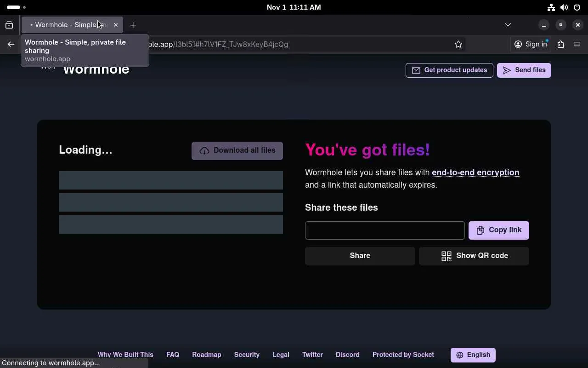
Task: Visit the Twitter footer link
Action: point(312,355)
